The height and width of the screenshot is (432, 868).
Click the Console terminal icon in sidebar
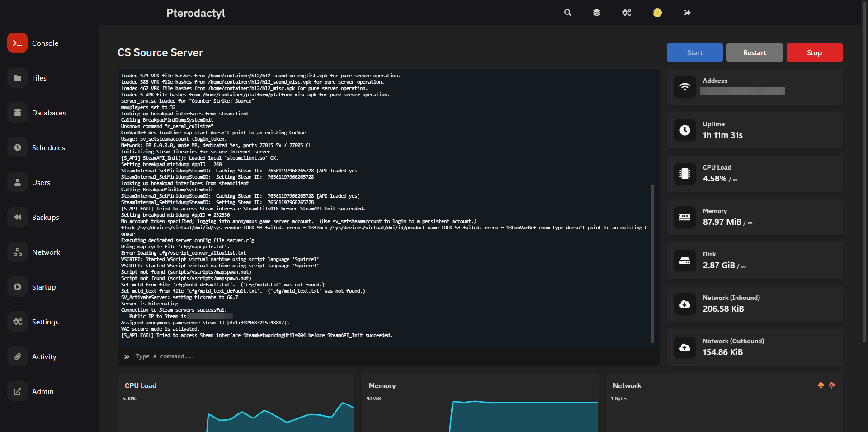[17, 43]
